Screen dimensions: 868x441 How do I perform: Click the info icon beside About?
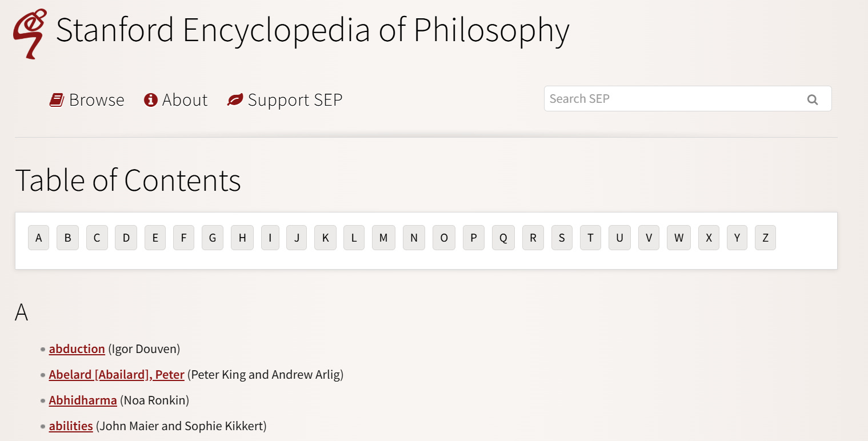click(151, 100)
